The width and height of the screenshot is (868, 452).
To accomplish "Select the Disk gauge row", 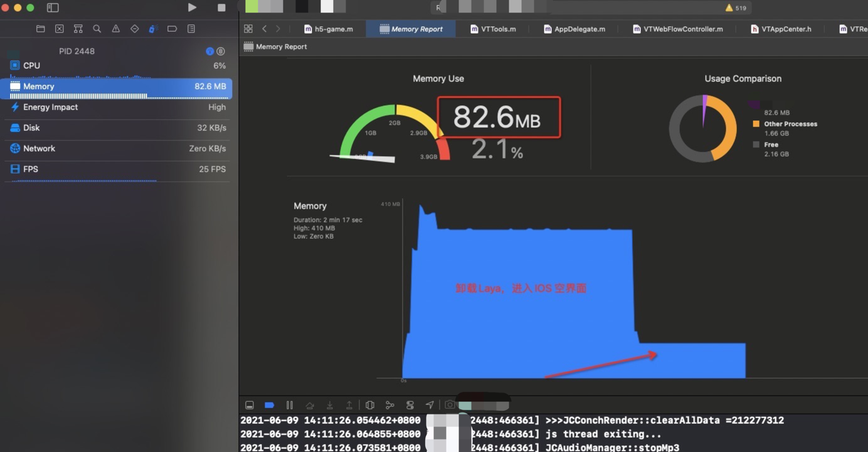I will [x=118, y=128].
